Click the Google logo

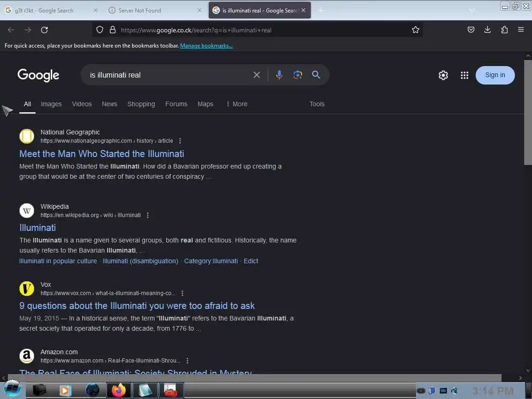38,75
